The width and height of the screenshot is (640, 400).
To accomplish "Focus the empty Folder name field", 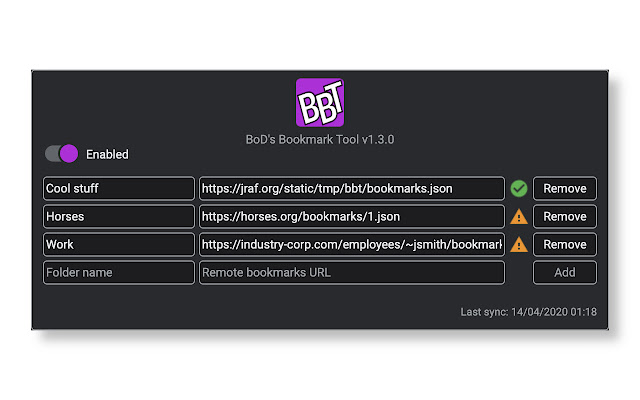I will pyautogui.click(x=119, y=272).
